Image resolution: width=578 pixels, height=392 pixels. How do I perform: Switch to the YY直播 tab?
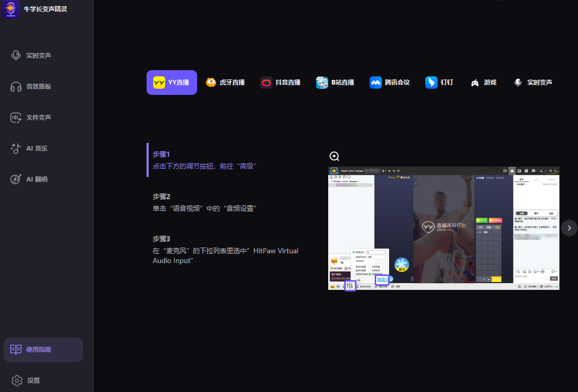[172, 83]
